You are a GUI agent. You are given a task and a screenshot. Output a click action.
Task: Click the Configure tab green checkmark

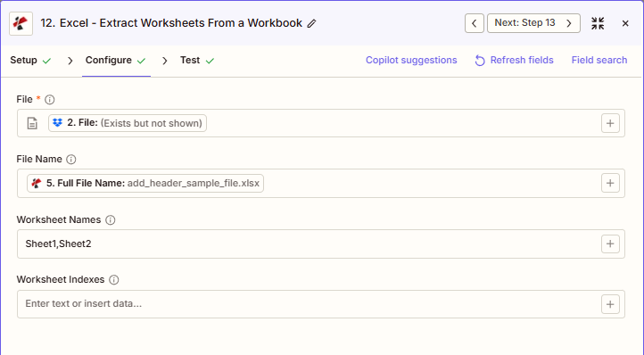141,61
